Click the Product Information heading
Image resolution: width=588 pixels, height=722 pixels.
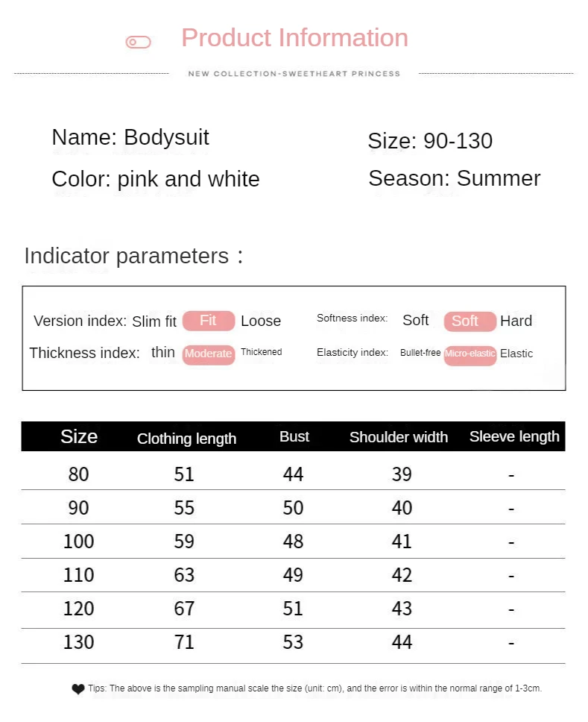(x=294, y=38)
